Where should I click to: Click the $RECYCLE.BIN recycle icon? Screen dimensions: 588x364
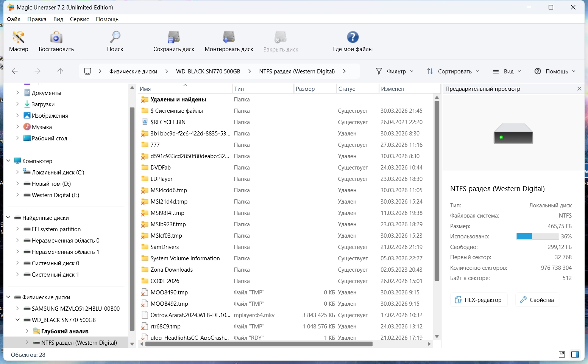(x=145, y=122)
